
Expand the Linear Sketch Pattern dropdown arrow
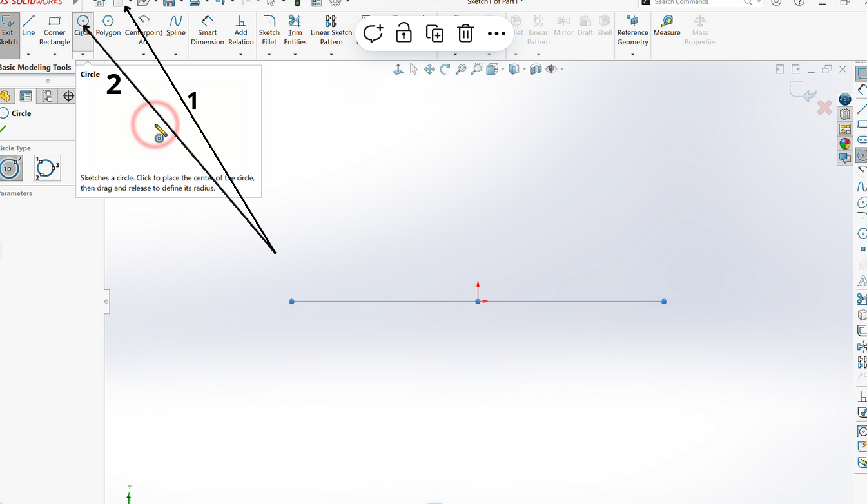click(331, 55)
